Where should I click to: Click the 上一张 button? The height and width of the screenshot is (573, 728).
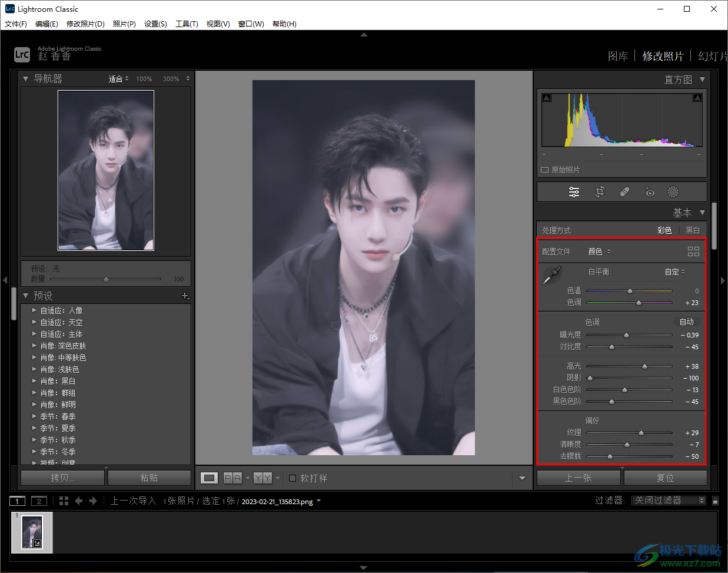[579, 478]
